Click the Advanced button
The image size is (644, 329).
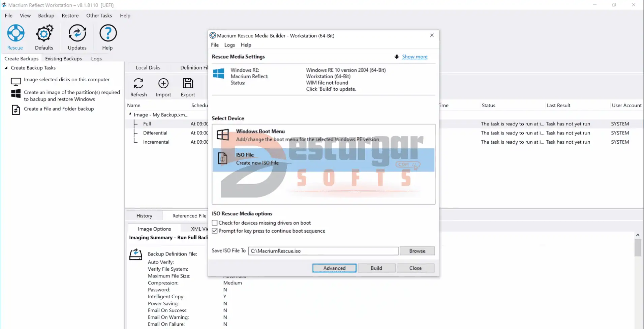(334, 268)
